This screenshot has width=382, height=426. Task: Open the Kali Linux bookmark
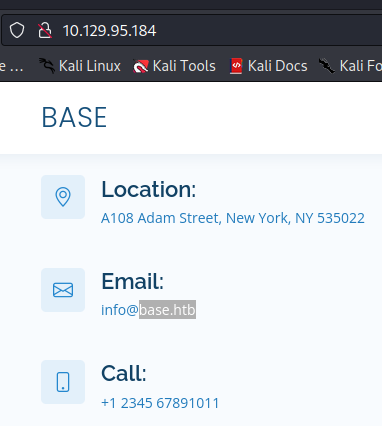(80, 66)
